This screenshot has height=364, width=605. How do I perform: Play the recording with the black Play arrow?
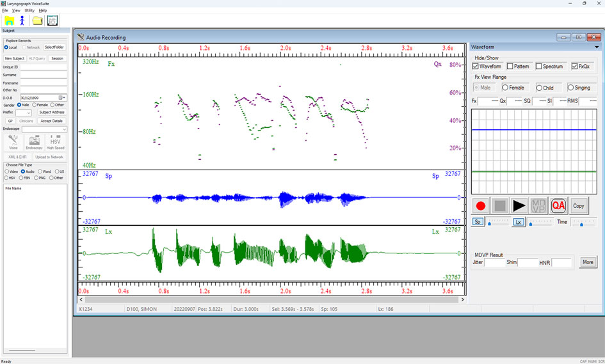tap(519, 206)
